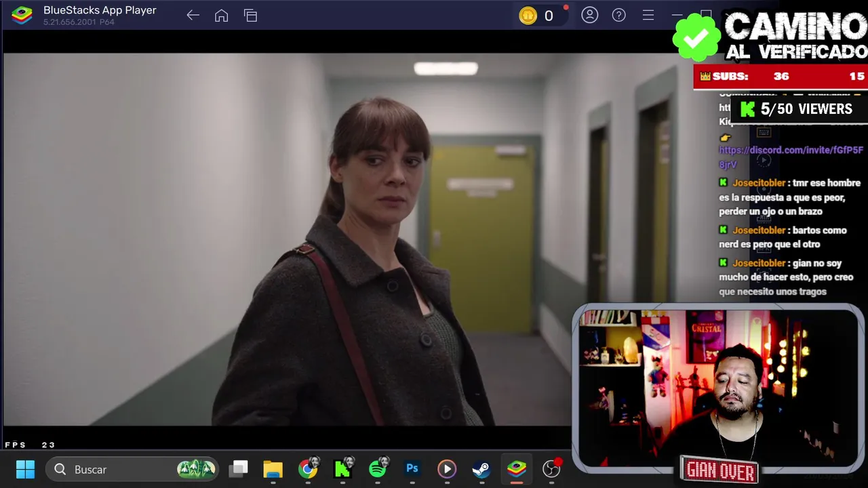
Task: Open the multi-instance recent apps icon
Action: 251,16
